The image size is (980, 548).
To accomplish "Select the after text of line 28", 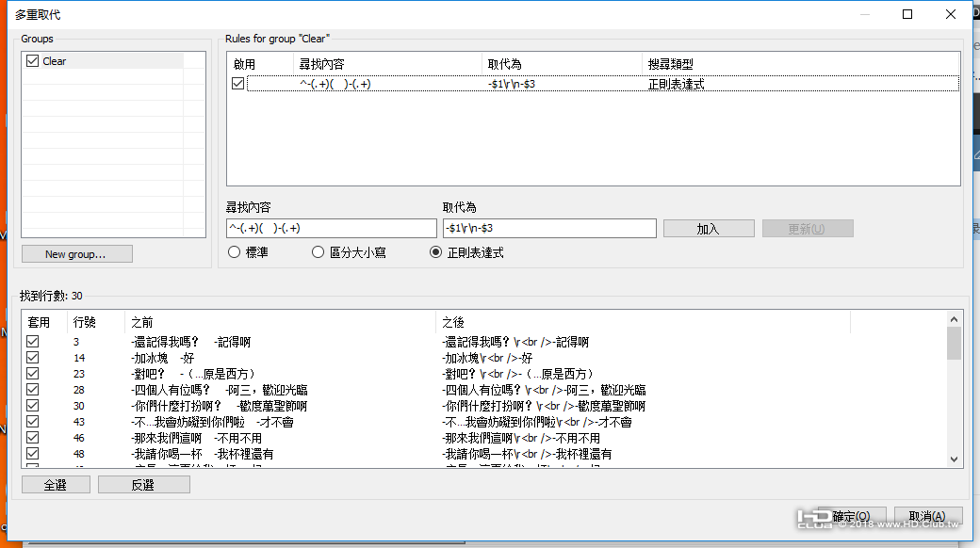I will tap(544, 390).
